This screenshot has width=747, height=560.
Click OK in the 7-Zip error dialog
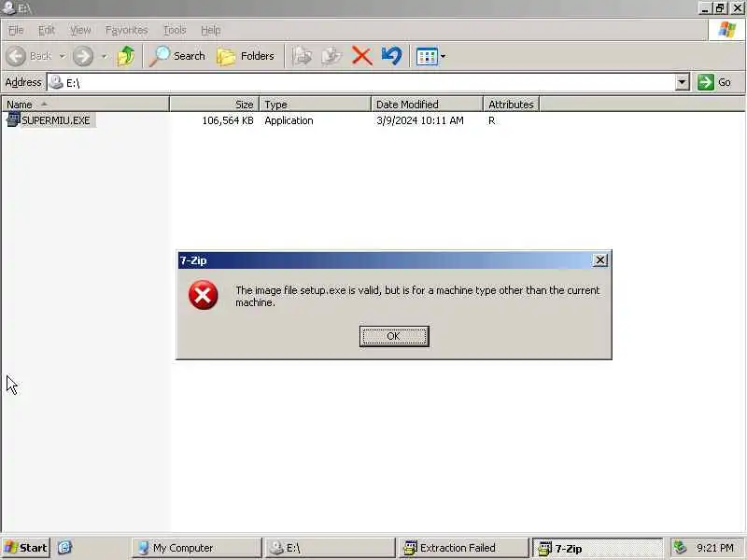tap(394, 336)
